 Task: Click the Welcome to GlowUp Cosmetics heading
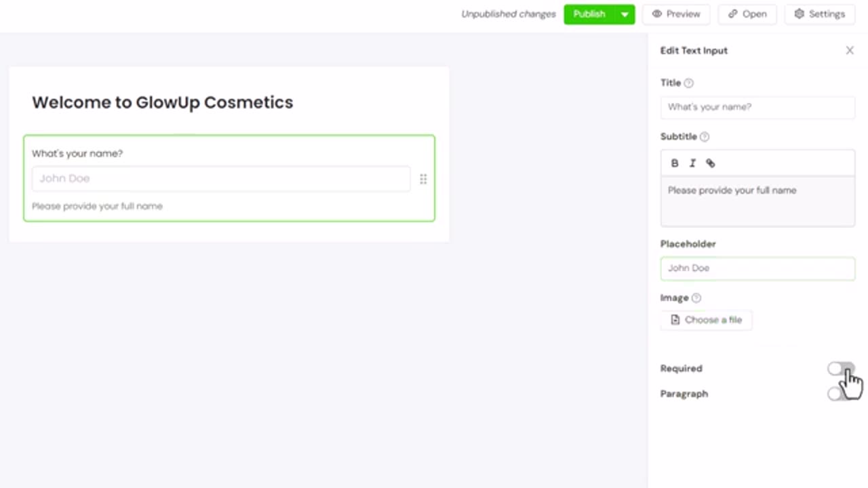(163, 102)
